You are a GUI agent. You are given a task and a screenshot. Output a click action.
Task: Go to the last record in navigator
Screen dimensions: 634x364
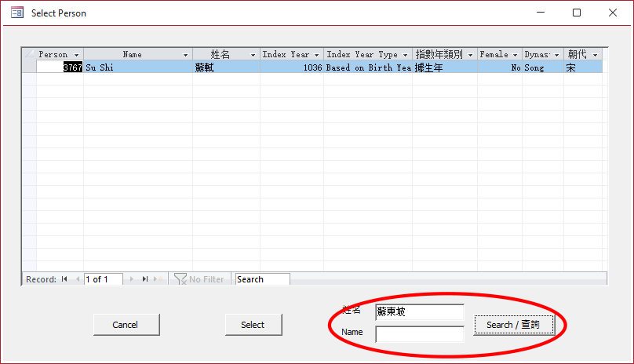(x=145, y=279)
